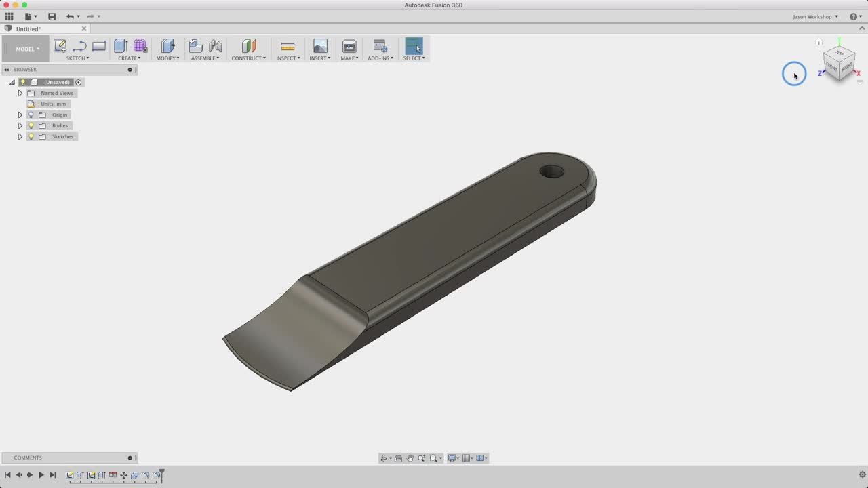Expand the Sketches folder
Viewport: 868px width, 488px height.
click(20, 136)
